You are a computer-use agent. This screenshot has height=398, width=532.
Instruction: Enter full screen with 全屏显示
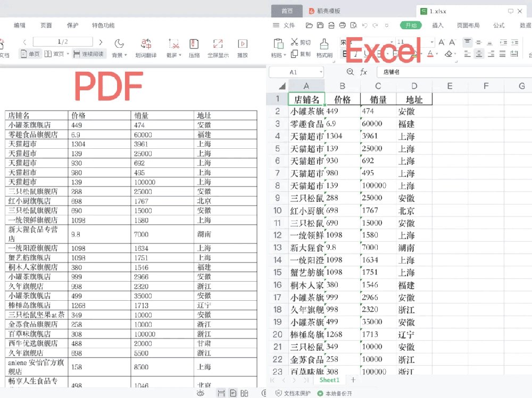click(218, 48)
